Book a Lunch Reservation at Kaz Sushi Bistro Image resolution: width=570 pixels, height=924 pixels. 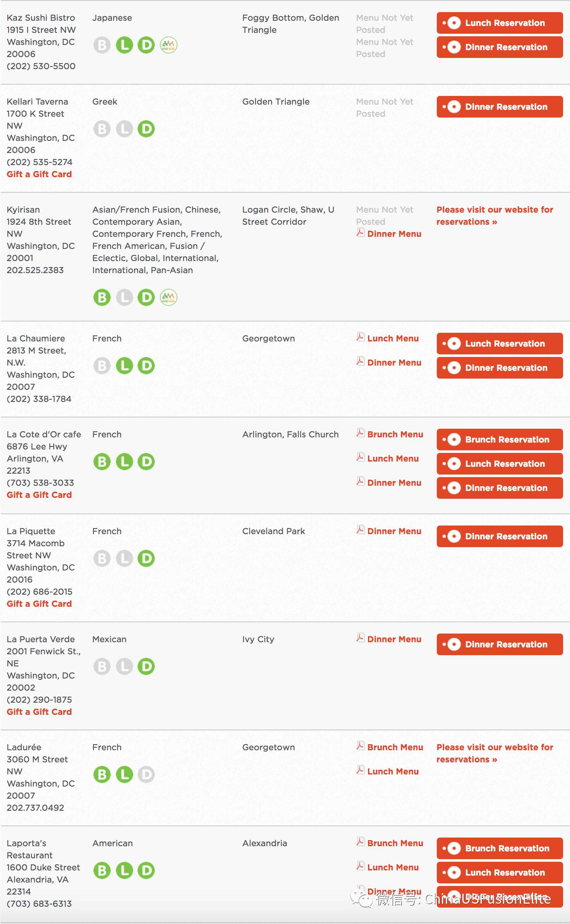[500, 23]
